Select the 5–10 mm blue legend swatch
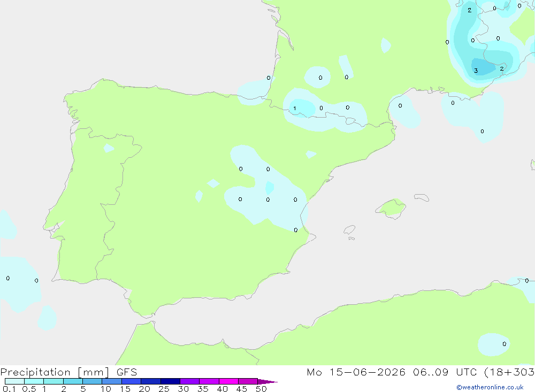The height and width of the screenshot is (392, 535). pyautogui.click(x=92, y=381)
